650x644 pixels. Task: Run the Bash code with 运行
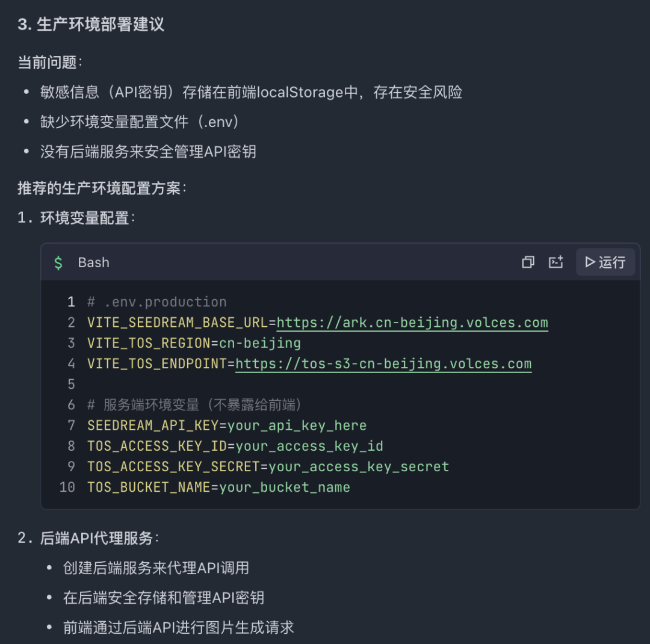pos(605,262)
